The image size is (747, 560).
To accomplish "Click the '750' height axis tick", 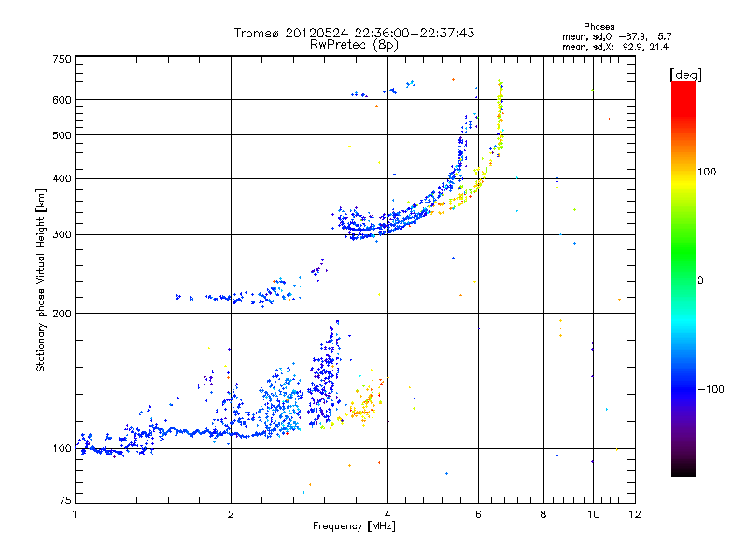I will pyautogui.click(x=62, y=59).
